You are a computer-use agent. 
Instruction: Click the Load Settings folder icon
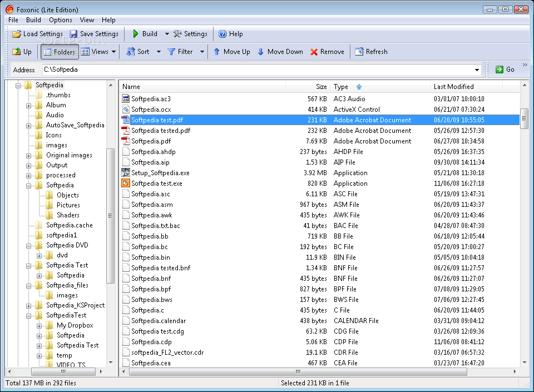(x=16, y=34)
